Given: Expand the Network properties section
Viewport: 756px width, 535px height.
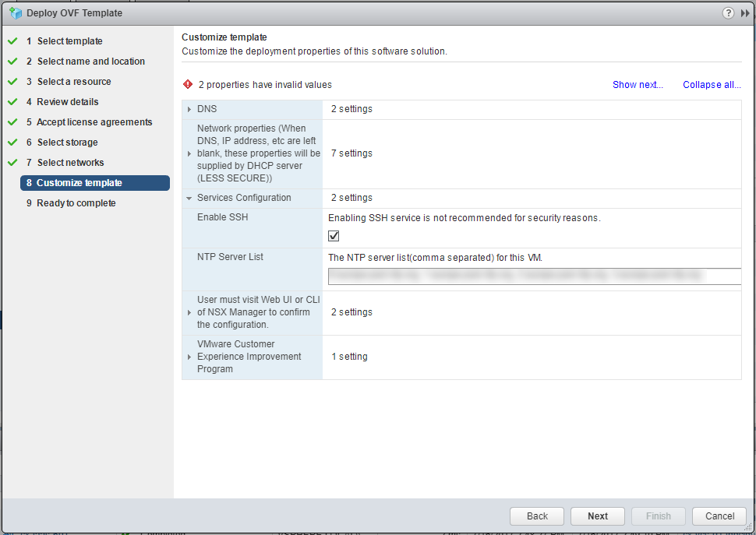Looking at the screenshot, I should pos(189,154).
